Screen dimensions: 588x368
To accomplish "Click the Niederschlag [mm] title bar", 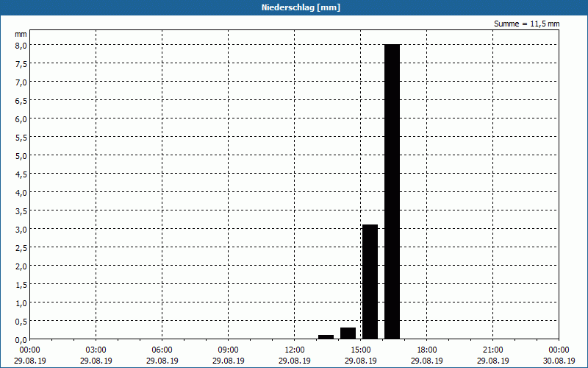I will point(294,7).
